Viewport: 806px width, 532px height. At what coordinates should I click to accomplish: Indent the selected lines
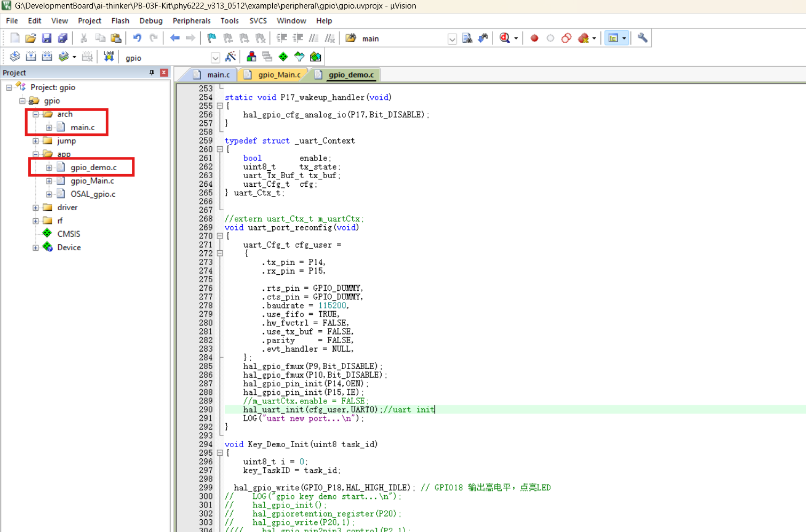coord(282,38)
